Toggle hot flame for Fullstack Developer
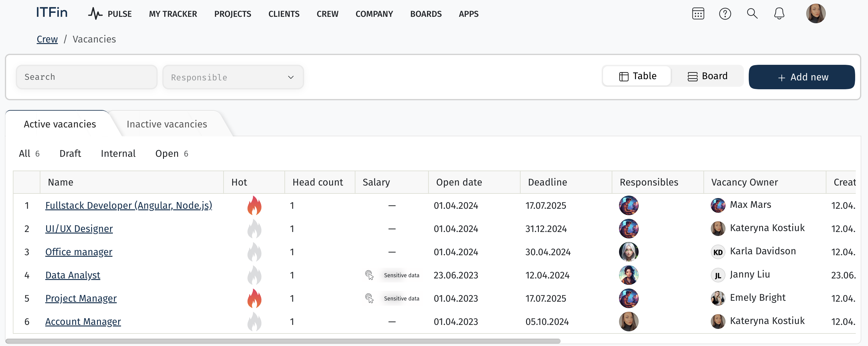The width and height of the screenshot is (868, 346). tap(254, 205)
